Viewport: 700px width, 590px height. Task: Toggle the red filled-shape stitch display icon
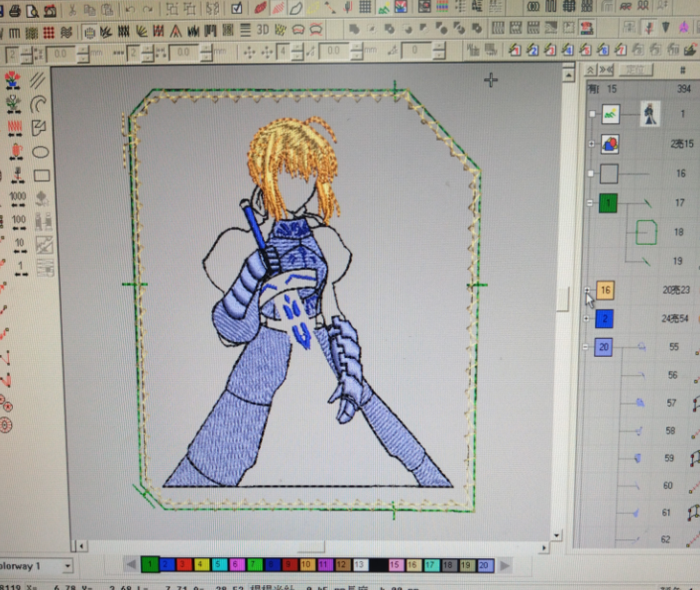[x=260, y=8]
